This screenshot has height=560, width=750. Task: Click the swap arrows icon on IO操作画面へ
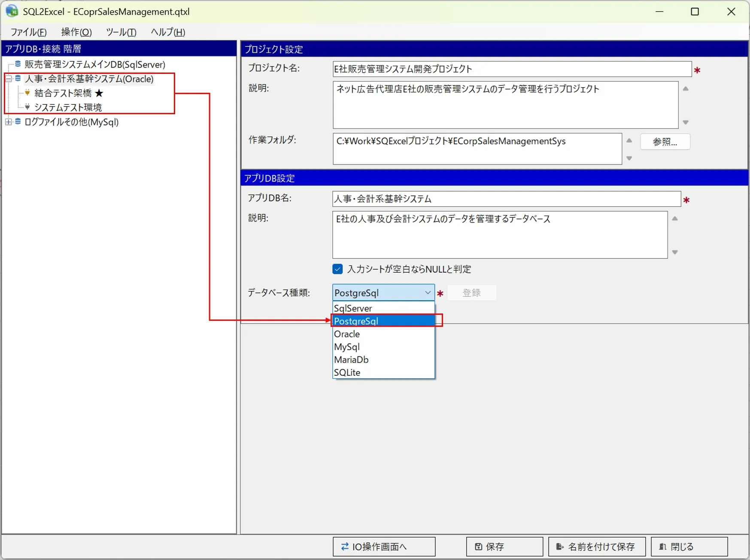[x=345, y=546]
